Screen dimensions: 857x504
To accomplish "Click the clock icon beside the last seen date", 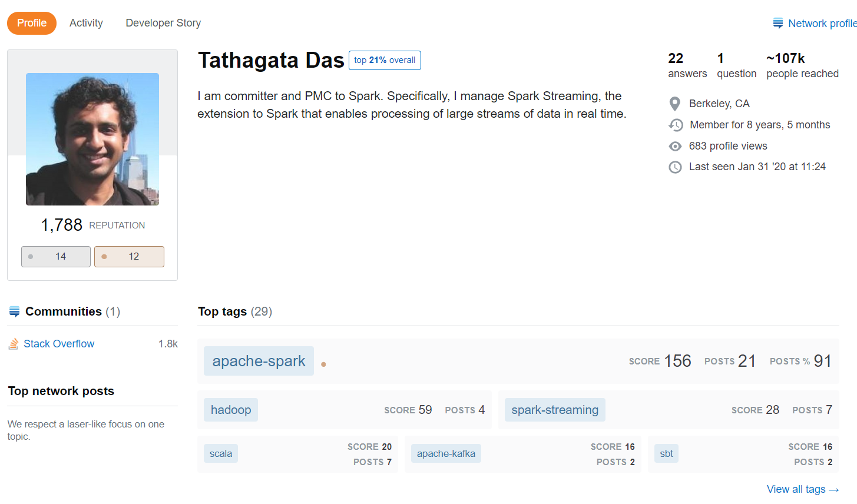I will pyautogui.click(x=675, y=167).
